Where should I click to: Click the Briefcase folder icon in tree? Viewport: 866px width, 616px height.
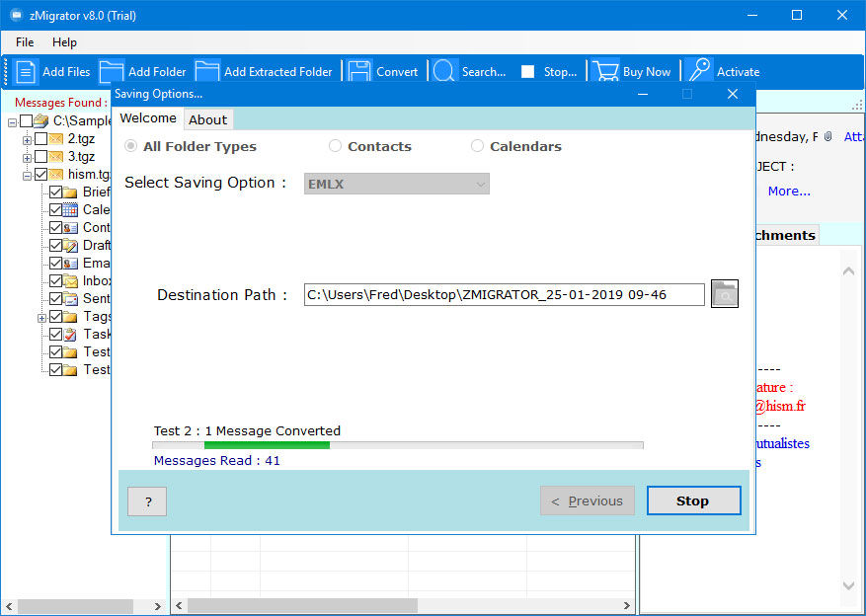[70, 192]
